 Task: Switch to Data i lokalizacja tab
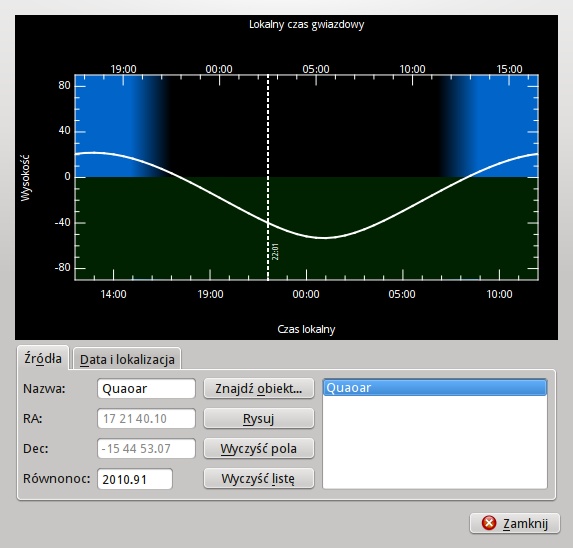(x=127, y=359)
